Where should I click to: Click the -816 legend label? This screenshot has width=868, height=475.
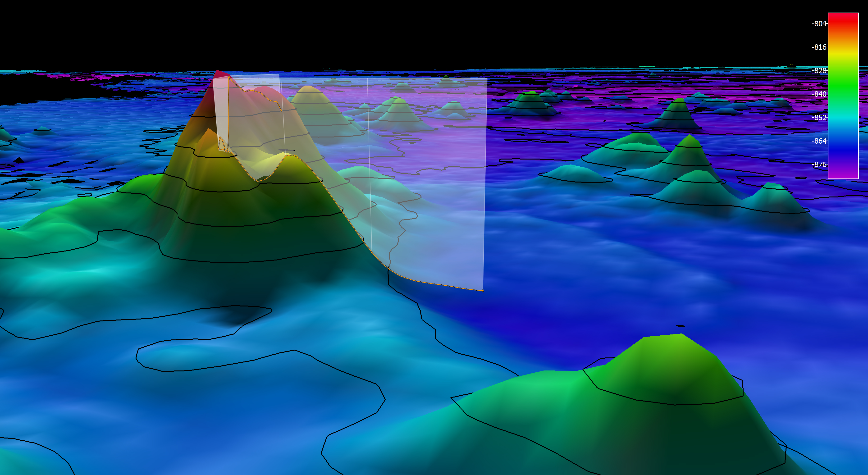tap(819, 47)
